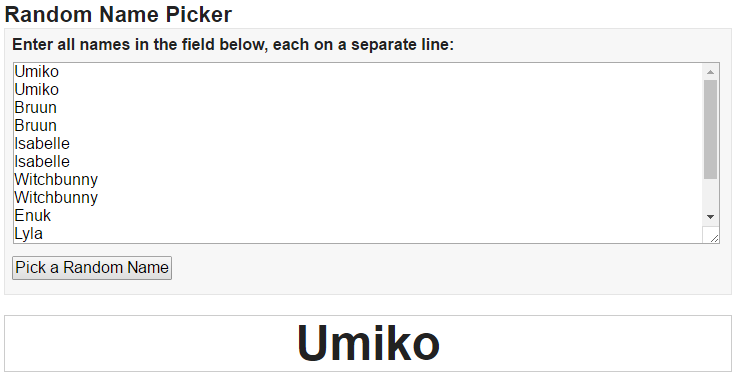Select the first Isabelle line
Viewport: 736px width, 375px height.
(x=42, y=144)
